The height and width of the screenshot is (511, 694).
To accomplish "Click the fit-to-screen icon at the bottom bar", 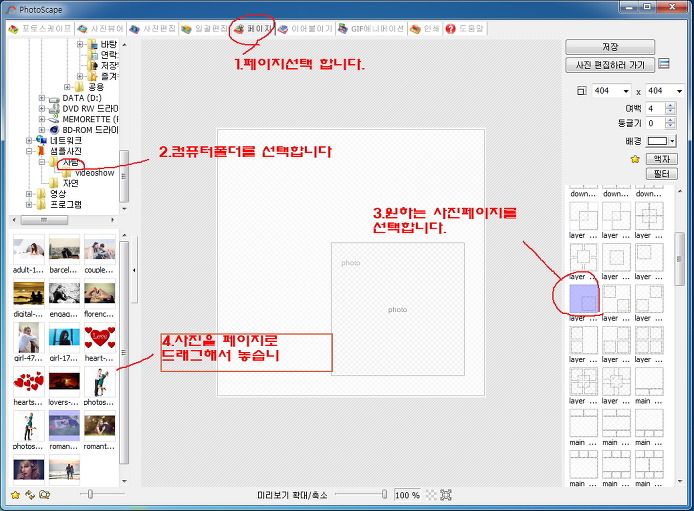I will pos(446,495).
